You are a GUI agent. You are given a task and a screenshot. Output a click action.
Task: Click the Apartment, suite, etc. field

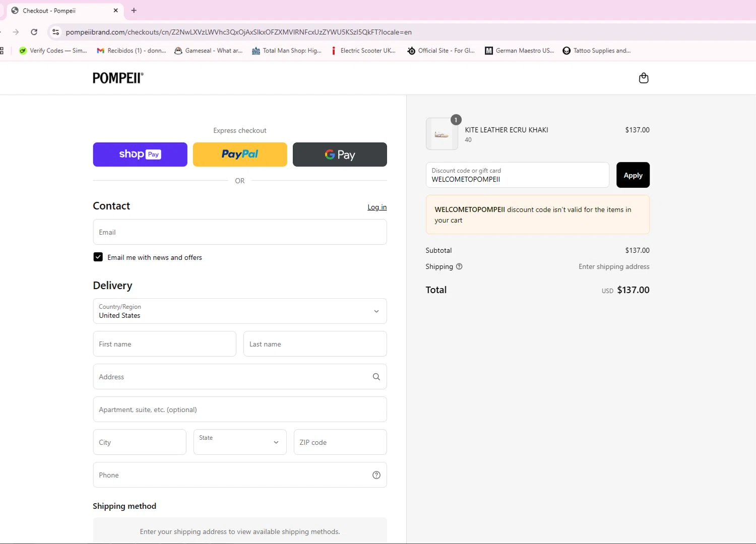click(x=240, y=410)
